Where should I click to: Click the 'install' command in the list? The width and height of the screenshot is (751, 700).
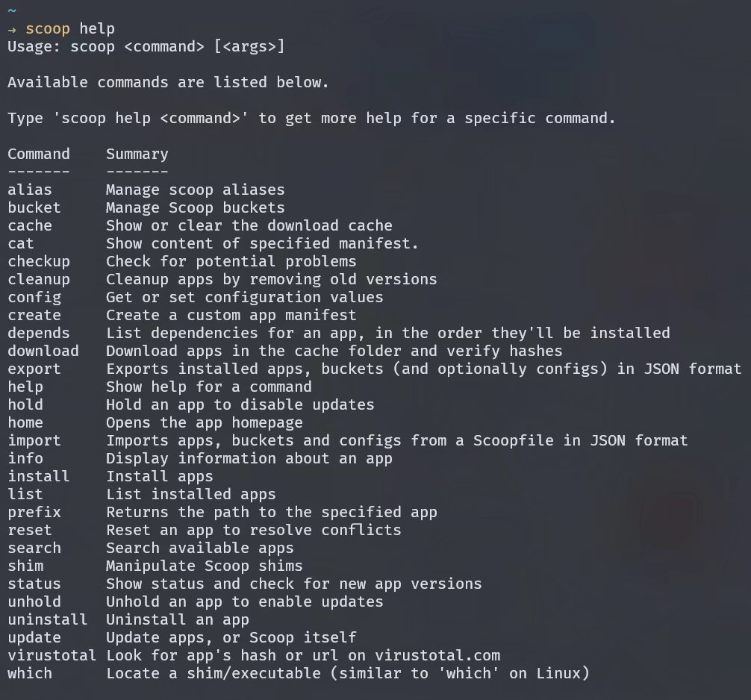(x=39, y=477)
